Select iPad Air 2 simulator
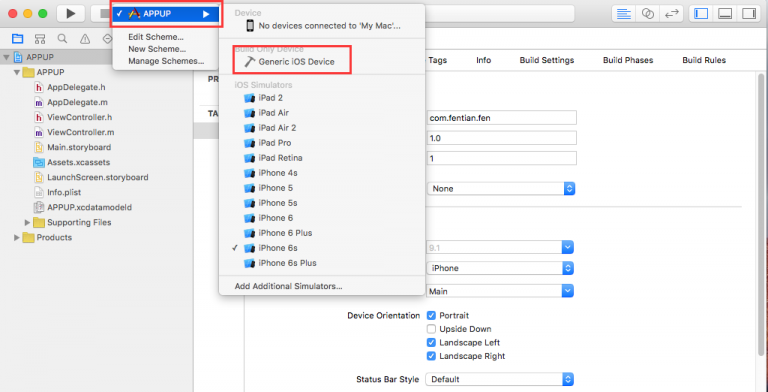 (x=277, y=128)
